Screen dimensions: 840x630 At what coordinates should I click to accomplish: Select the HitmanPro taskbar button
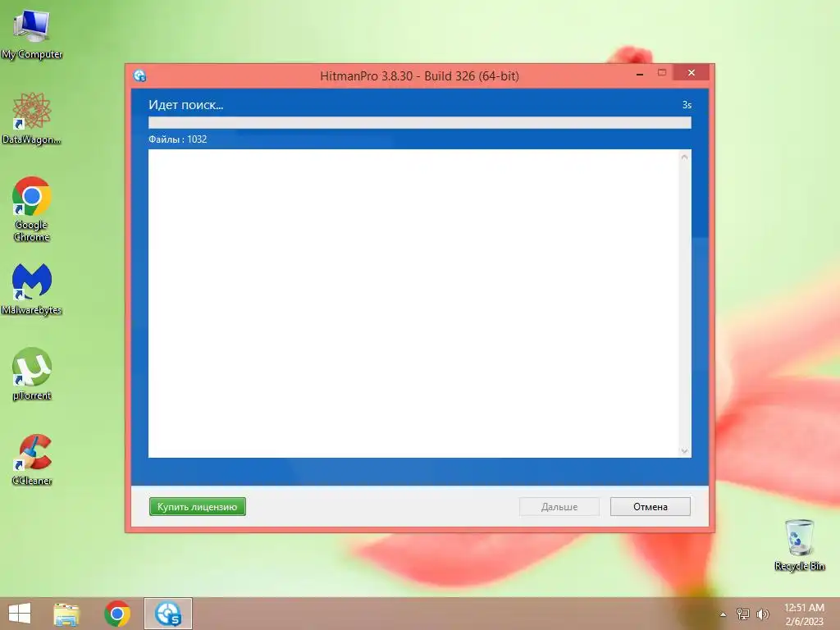coord(167,614)
